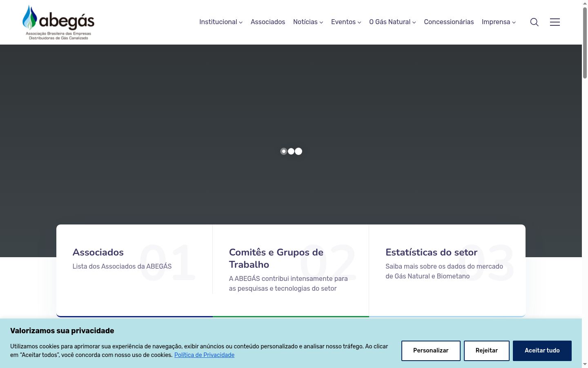Screen dimensions: 588x368
Task: Expand the Notícias dropdown menu
Action: 308,22
